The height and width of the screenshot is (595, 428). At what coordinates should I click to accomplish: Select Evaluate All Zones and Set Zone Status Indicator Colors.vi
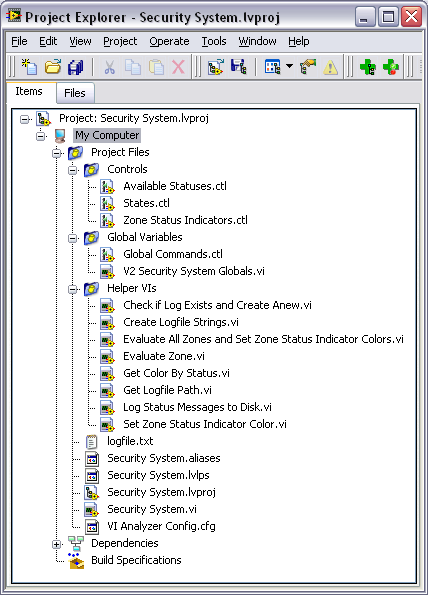[x=263, y=339]
